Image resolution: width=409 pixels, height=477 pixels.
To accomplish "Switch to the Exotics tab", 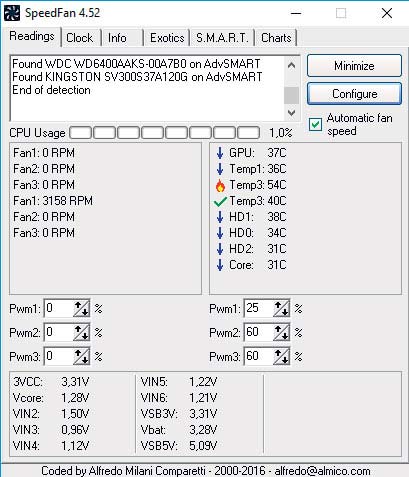I will point(167,38).
